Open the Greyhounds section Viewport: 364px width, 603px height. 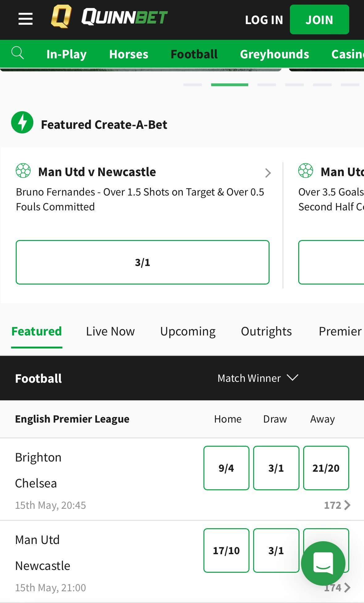(274, 54)
